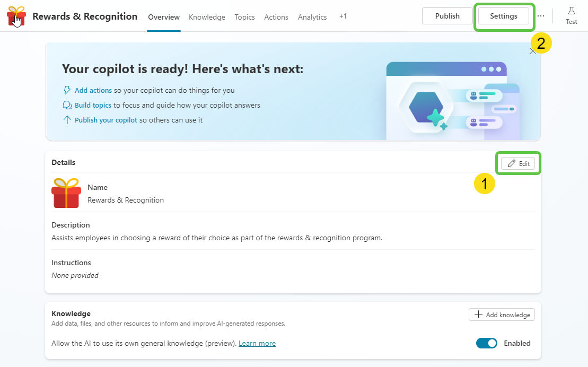Dismiss the 'Your copilot is ready' banner
Screen dimensions: 588x367
coord(533,51)
